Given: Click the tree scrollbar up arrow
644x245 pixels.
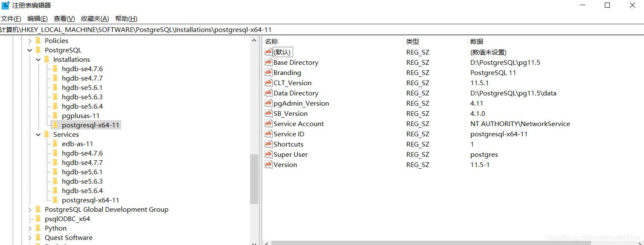Looking at the screenshot, I should click(x=254, y=40).
